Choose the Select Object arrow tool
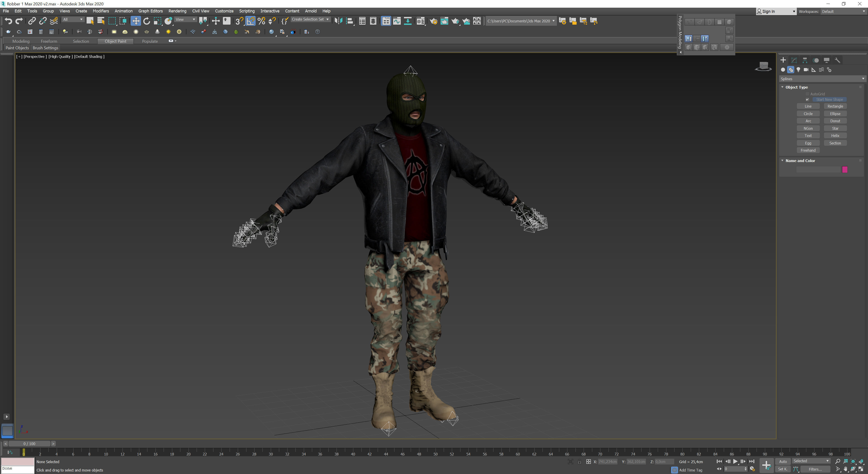Screen dimensions: 868x474 point(90,21)
